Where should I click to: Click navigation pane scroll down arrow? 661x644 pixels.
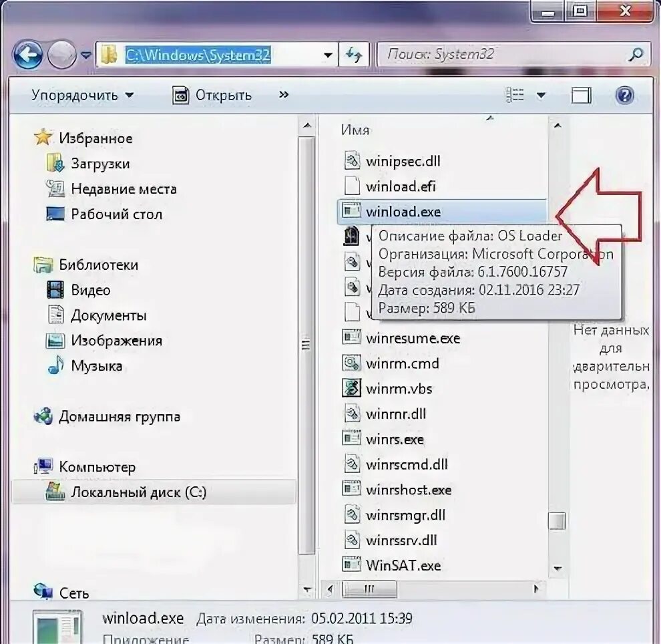(307, 589)
